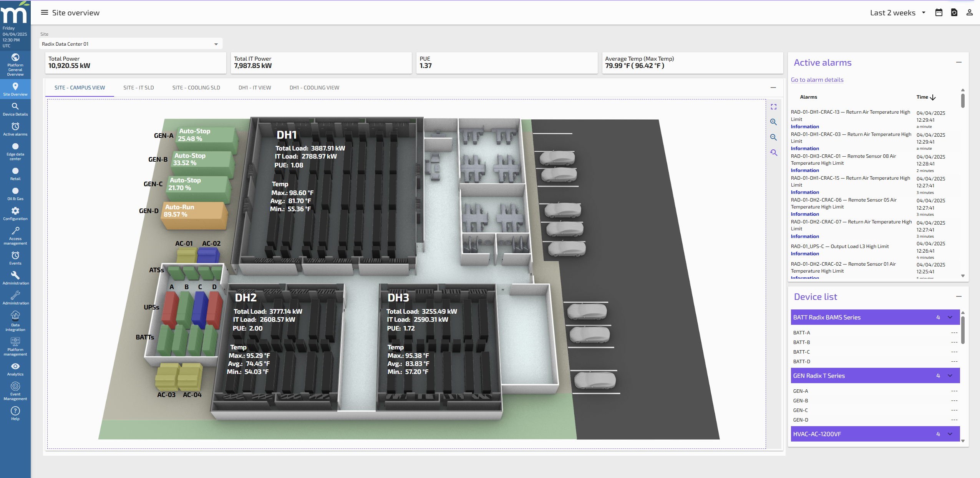Select Site Overview in the sidebar
The width and height of the screenshot is (980, 478).
coord(15,89)
